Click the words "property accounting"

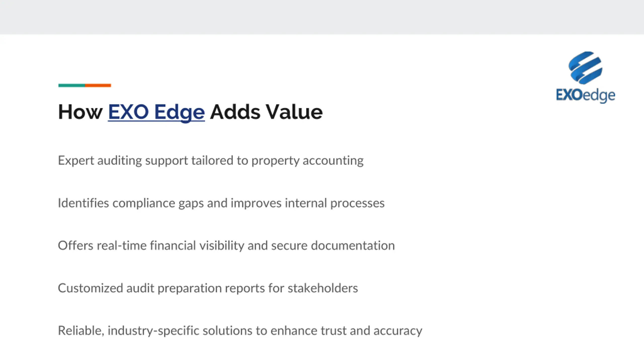tap(307, 160)
